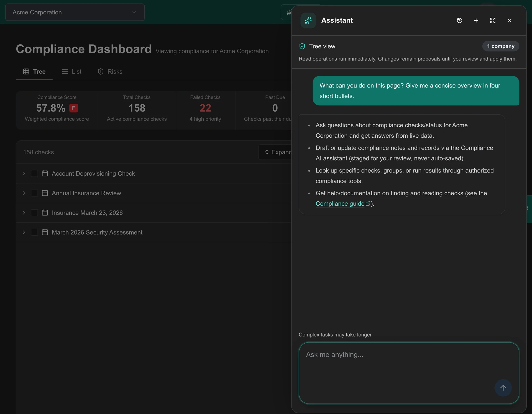Screen dimensions: 532x414
Task: Open the assistant chat history
Action: (459, 20)
